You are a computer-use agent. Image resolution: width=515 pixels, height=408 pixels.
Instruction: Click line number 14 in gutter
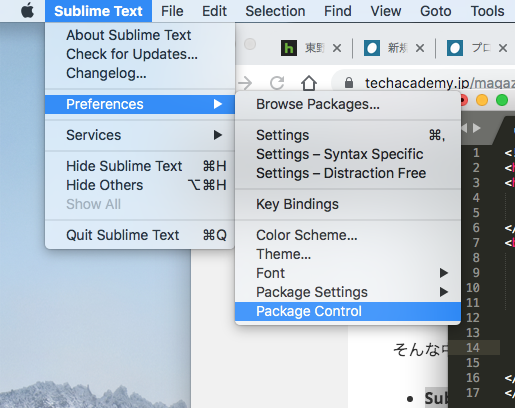coord(473,348)
